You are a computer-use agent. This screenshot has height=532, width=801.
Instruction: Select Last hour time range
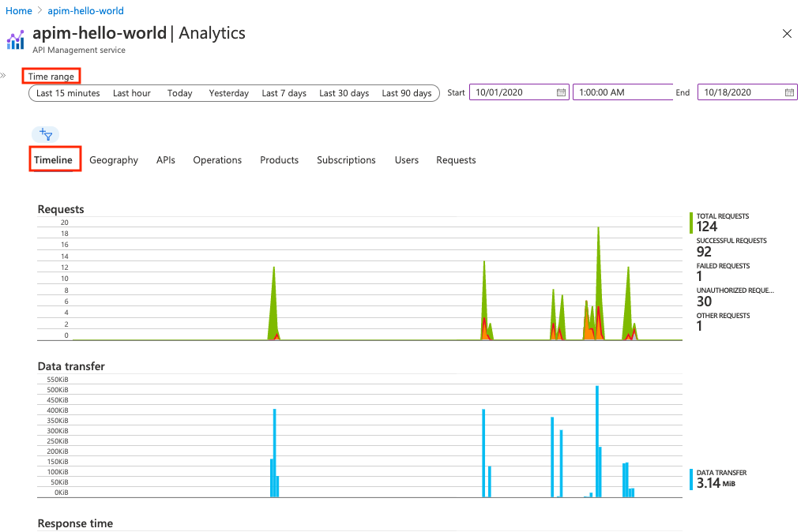(x=132, y=93)
